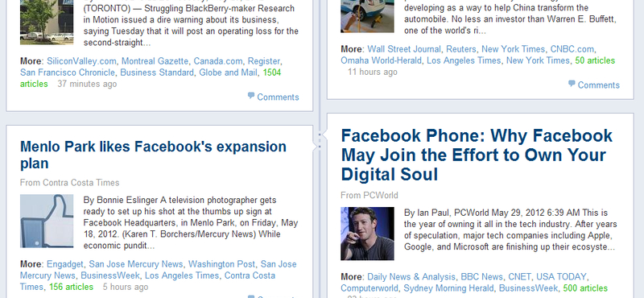The height and width of the screenshot is (298, 644).
Task: Open Comments on the Warren Buffett China car story
Action: pyautogui.click(x=598, y=85)
